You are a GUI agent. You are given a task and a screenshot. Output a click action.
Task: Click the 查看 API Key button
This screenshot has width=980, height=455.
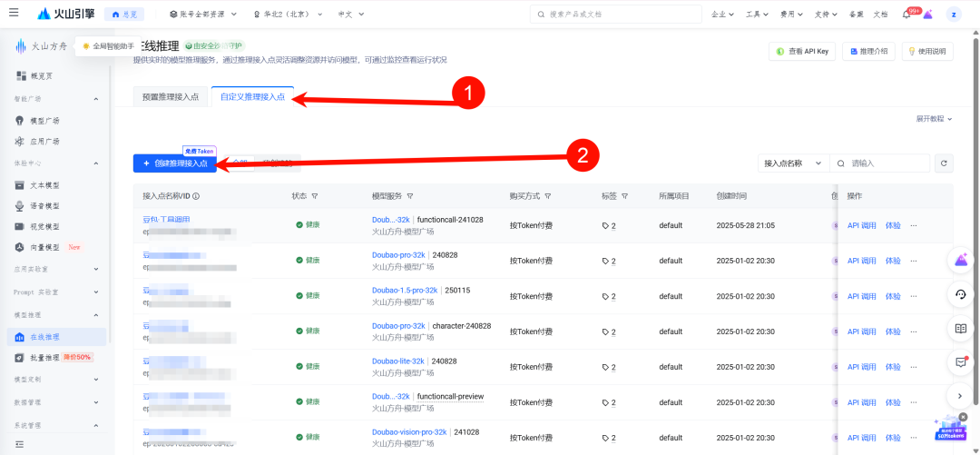(802, 52)
